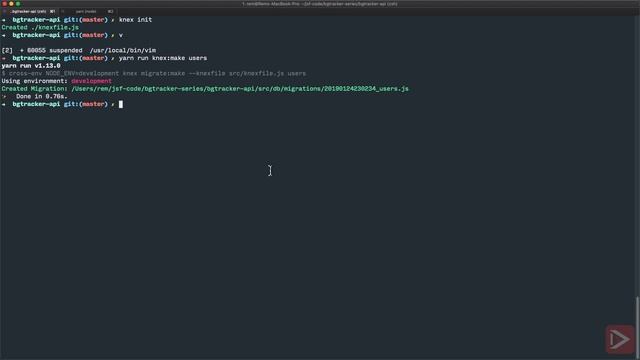Click the created migration file path
640x360 pixels.
click(x=240, y=89)
